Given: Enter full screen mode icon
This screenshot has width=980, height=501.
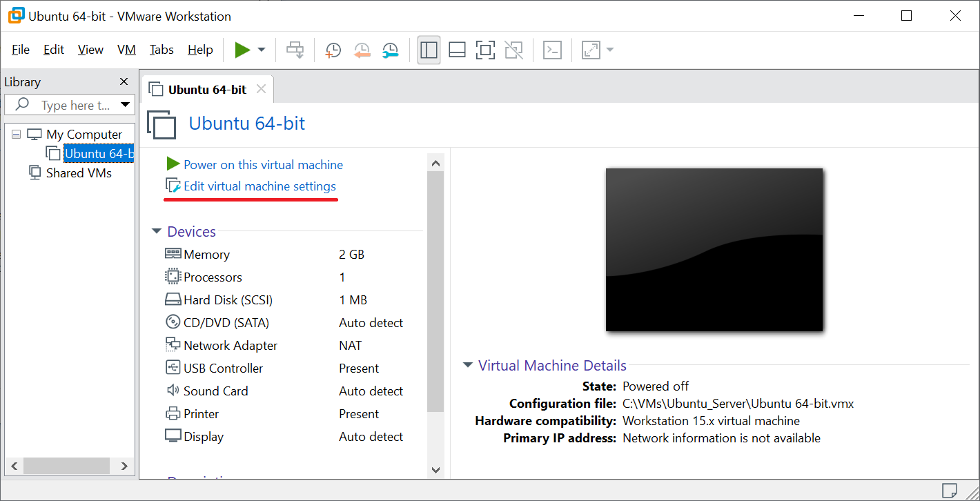Looking at the screenshot, I should [x=485, y=50].
